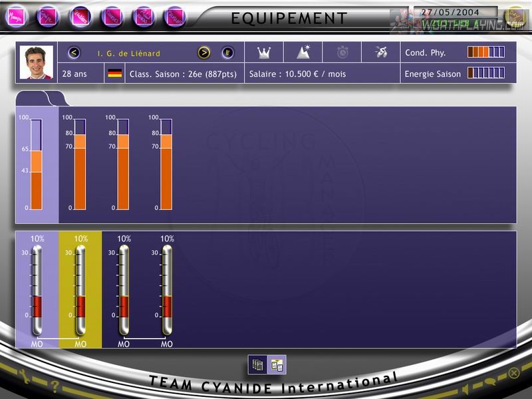532x399 pixels.
Task: Click the yellow round button beside the date
Action: [x=515, y=16]
